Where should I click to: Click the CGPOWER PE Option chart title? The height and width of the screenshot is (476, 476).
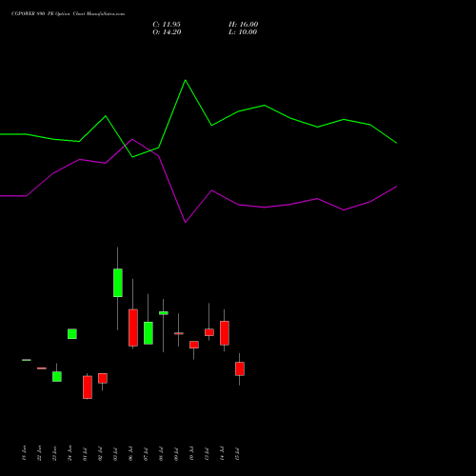pos(68,14)
